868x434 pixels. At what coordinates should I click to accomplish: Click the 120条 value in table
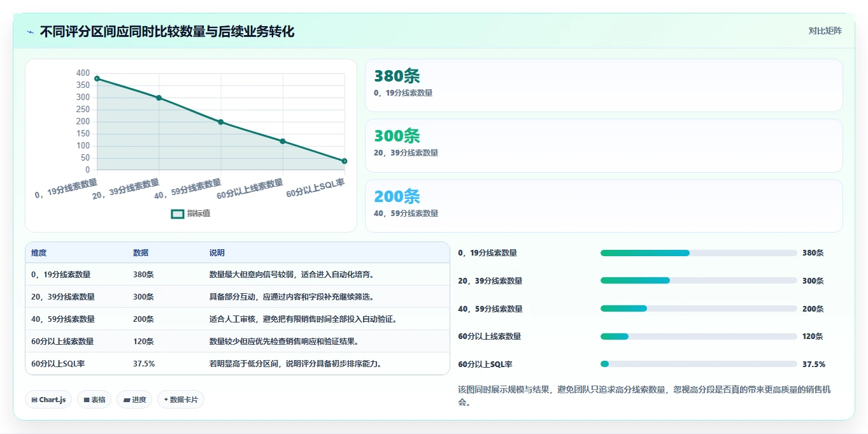tap(143, 342)
